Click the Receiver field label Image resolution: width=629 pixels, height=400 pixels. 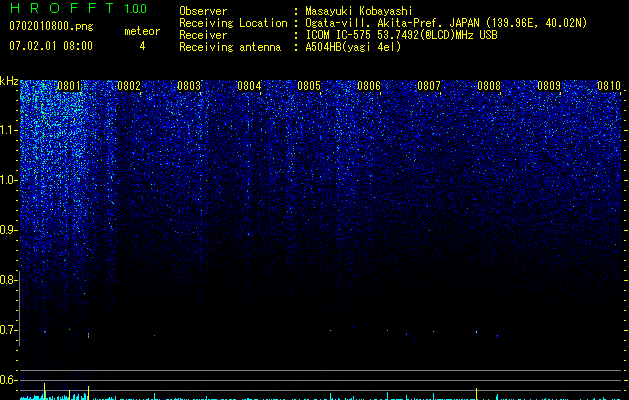pos(203,35)
